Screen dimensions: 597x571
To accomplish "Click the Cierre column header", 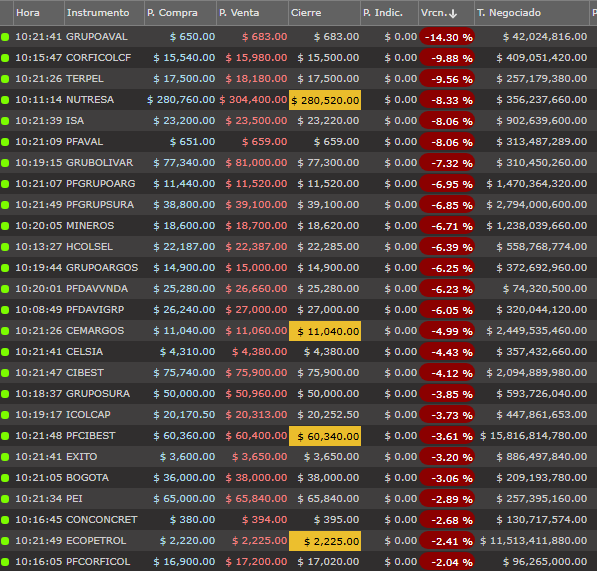I will point(324,13).
